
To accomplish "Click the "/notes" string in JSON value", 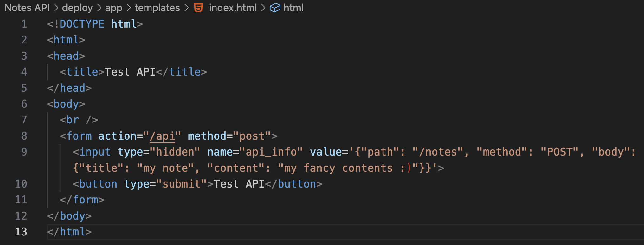I will [438, 152].
